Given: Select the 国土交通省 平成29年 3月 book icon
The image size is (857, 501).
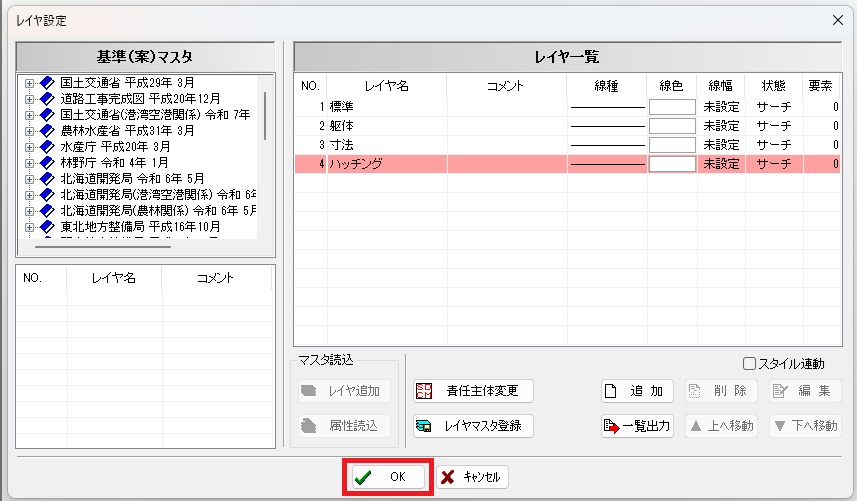Looking at the screenshot, I should pyautogui.click(x=48, y=83).
